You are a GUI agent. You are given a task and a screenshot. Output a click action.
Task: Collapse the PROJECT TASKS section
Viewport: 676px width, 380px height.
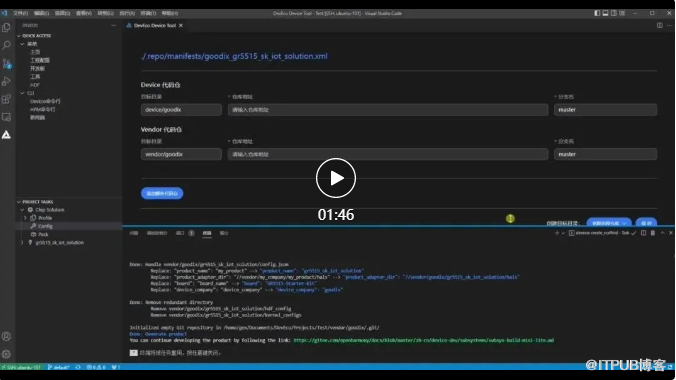click(19, 202)
